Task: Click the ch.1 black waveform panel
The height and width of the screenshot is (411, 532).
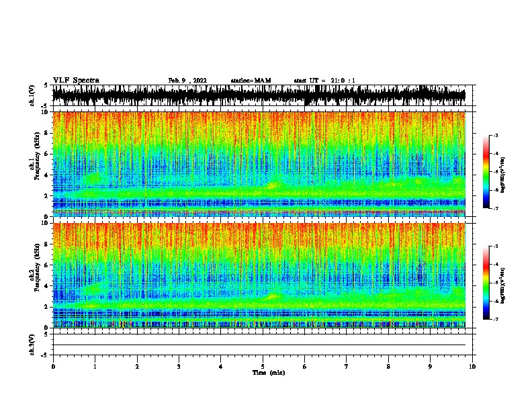Action: (x=259, y=95)
